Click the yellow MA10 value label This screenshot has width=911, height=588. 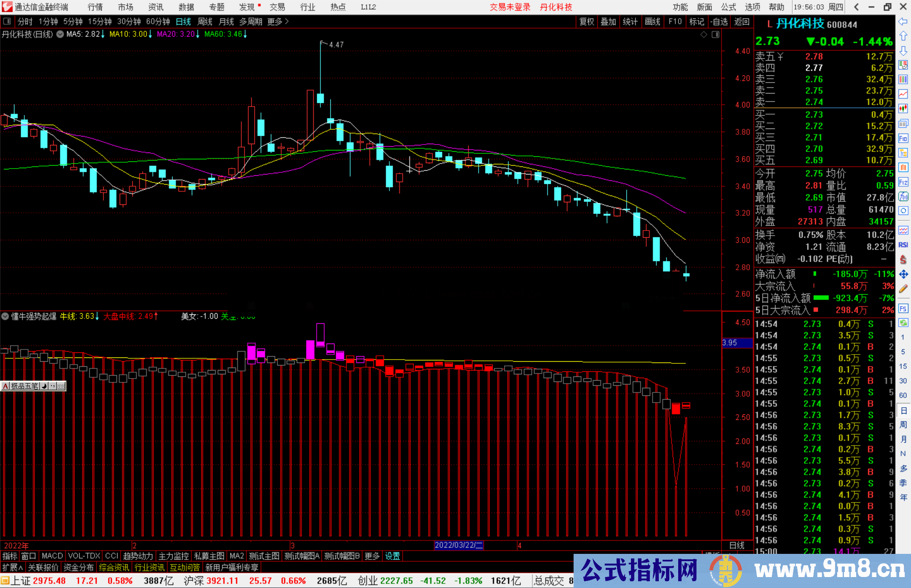pos(128,34)
